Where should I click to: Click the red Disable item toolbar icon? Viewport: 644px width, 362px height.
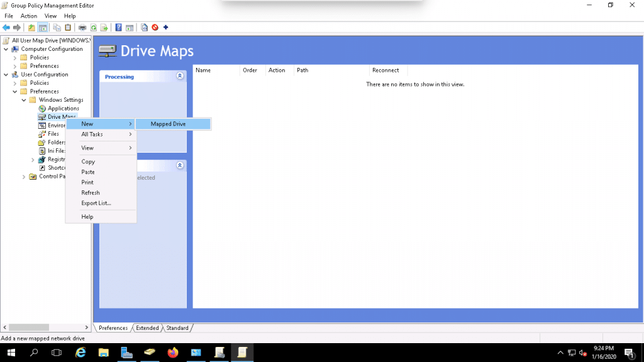click(155, 28)
